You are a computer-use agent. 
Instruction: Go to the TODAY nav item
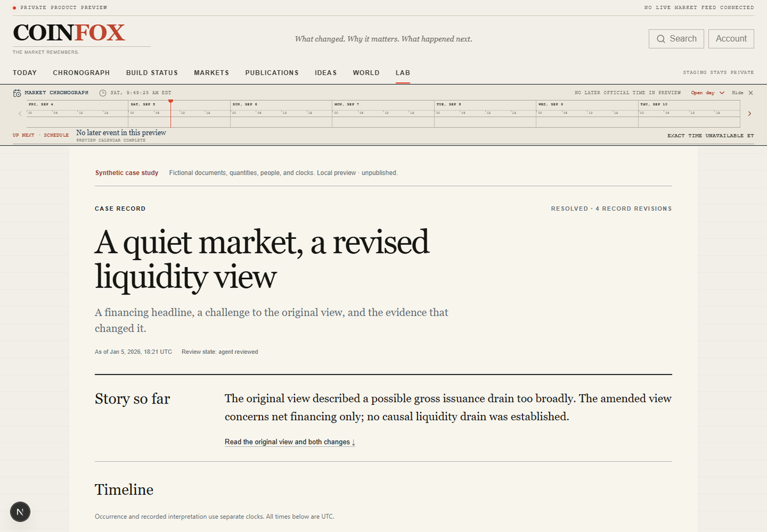pyautogui.click(x=25, y=73)
